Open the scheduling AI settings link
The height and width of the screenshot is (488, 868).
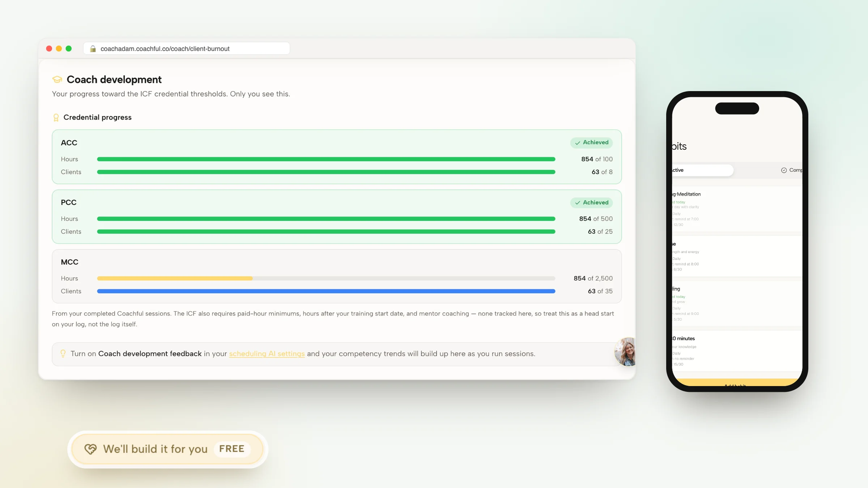click(267, 354)
